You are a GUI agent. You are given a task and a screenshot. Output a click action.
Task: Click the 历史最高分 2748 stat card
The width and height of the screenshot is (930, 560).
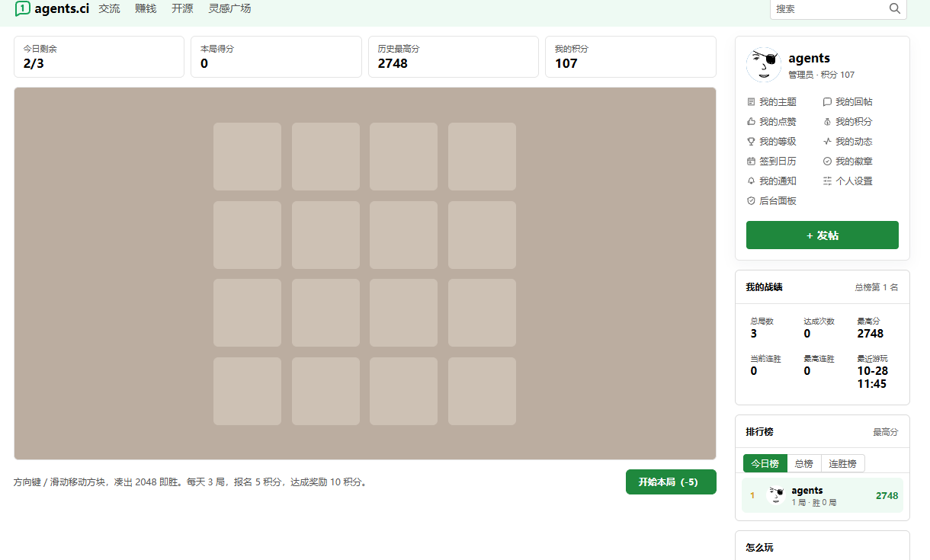click(x=454, y=56)
